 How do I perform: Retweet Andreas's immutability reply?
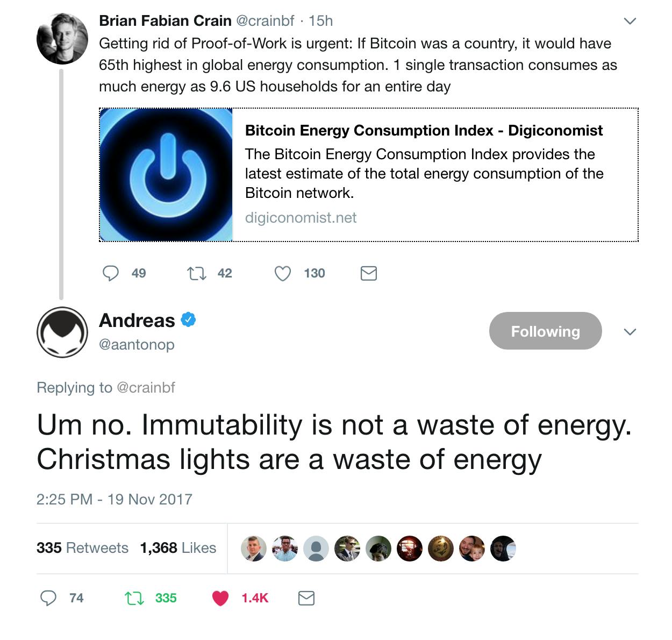(x=133, y=598)
